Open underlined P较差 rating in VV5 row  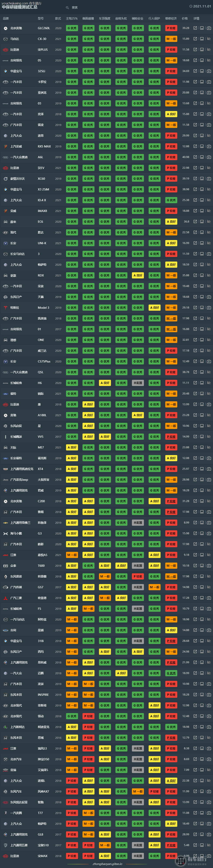coord(171,437)
